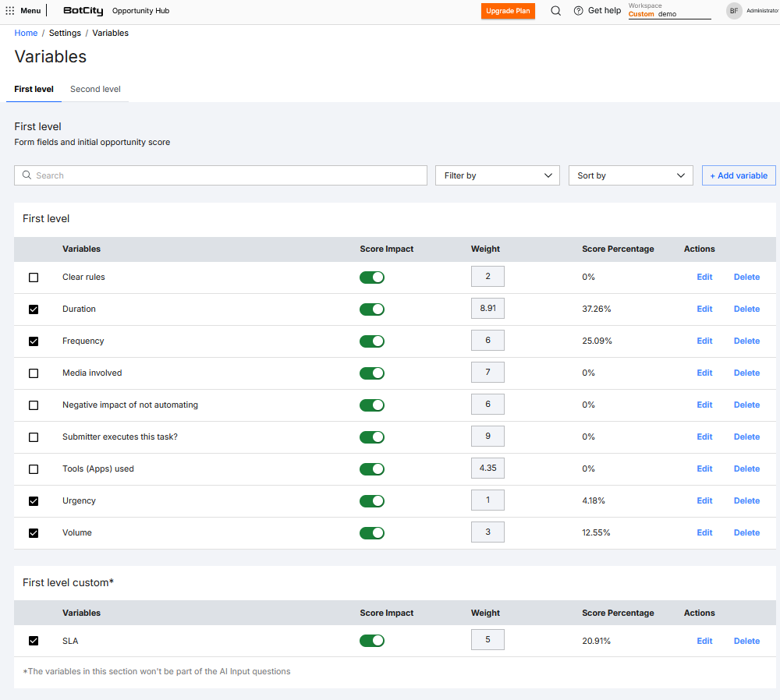Select the First level tab
Screen dimensions: 780x700
pos(34,89)
